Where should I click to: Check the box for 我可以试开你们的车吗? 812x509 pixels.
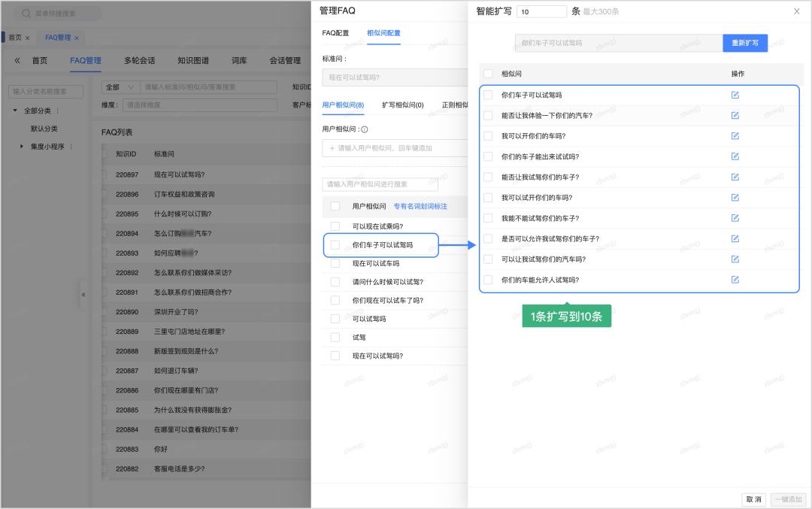488,198
